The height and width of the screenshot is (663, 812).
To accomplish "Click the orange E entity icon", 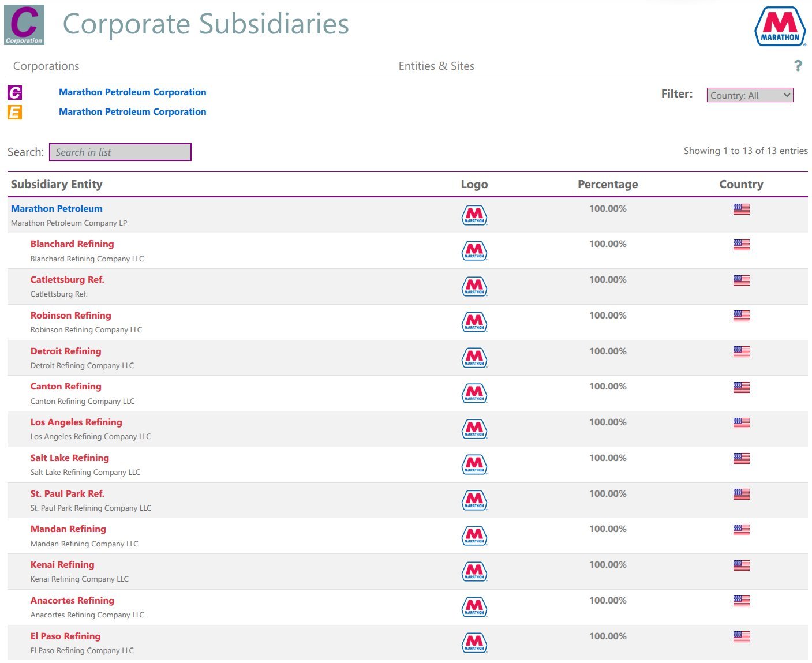I will coord(15,112).
